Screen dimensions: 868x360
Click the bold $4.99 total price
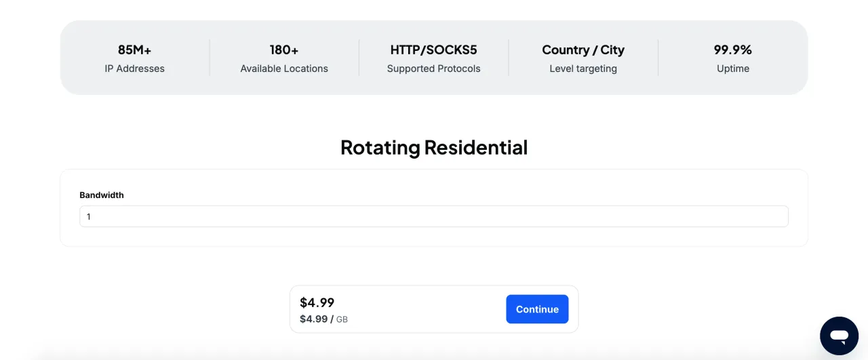click(x=317, y=302)
